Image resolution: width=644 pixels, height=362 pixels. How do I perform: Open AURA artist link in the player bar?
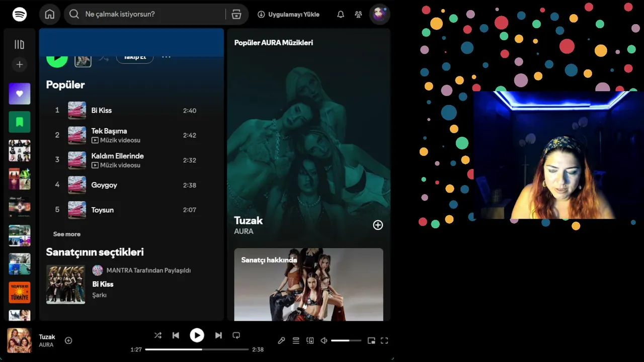(46, 345)
